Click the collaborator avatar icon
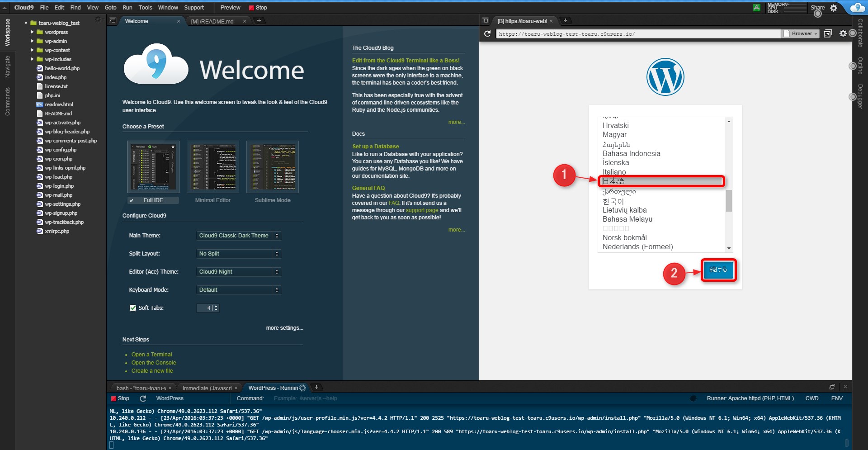This screenshot has width=868, height=450. tap(756, 8)
